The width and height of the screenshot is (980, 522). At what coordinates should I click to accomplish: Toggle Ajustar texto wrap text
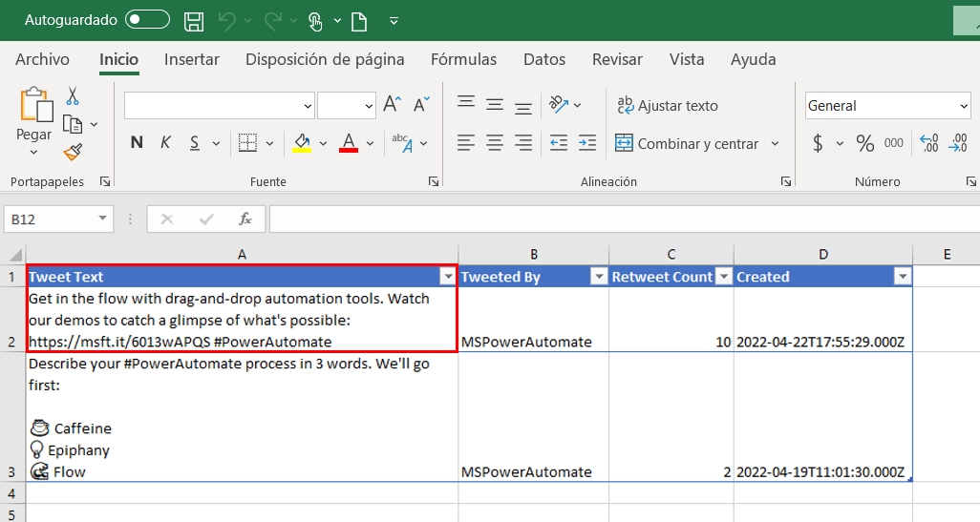pyautogui.click(x=668, y=106)
